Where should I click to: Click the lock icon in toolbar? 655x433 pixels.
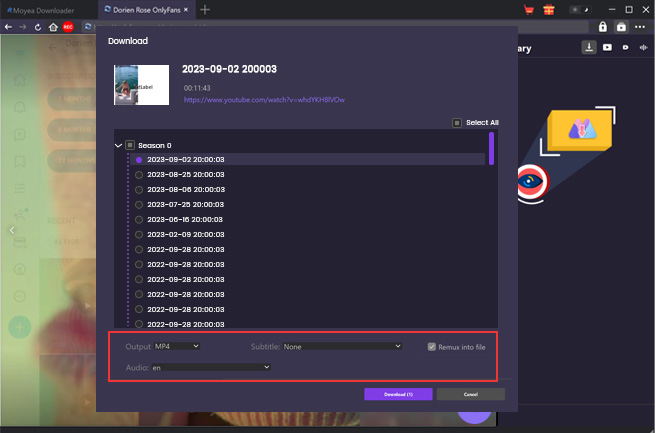coord(603,27)
